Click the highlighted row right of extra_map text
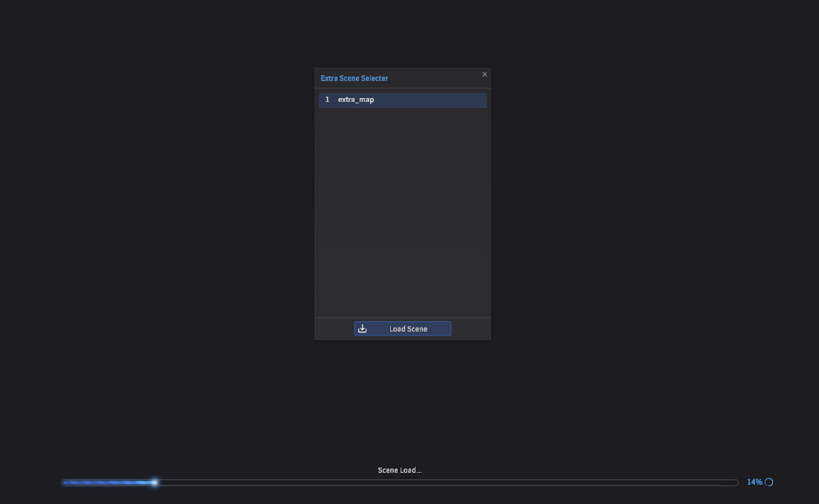 431,100
